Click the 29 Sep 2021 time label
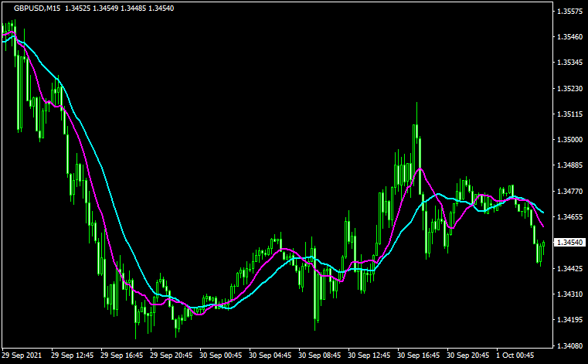 coord(22,355)
